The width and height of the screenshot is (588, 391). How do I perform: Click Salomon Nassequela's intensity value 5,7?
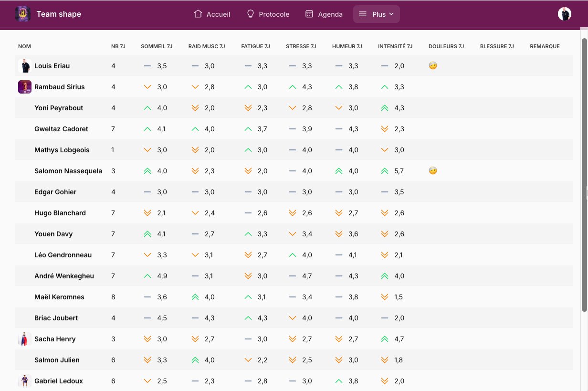pyautogui.click(x=399, y=171)
